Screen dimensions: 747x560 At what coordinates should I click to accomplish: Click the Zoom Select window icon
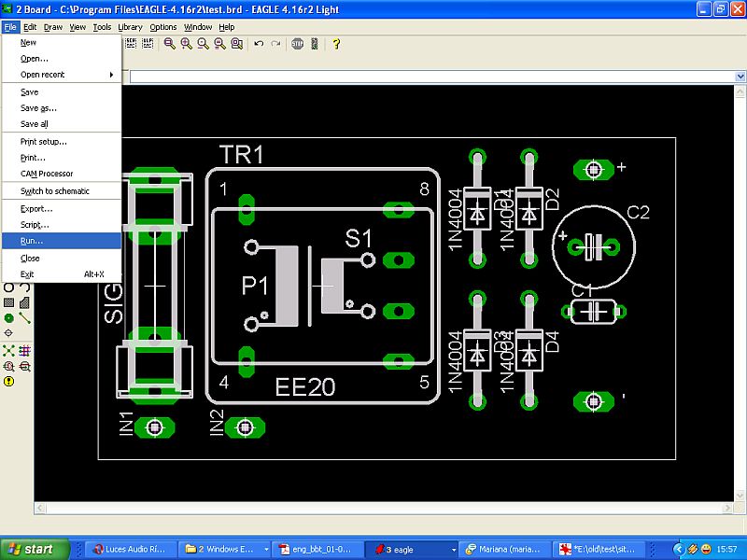click(237, 44)
